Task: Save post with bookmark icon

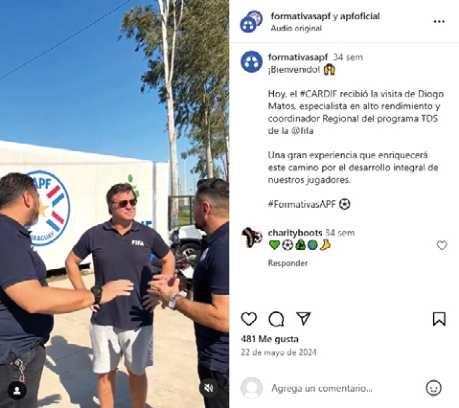Action: 439,319
